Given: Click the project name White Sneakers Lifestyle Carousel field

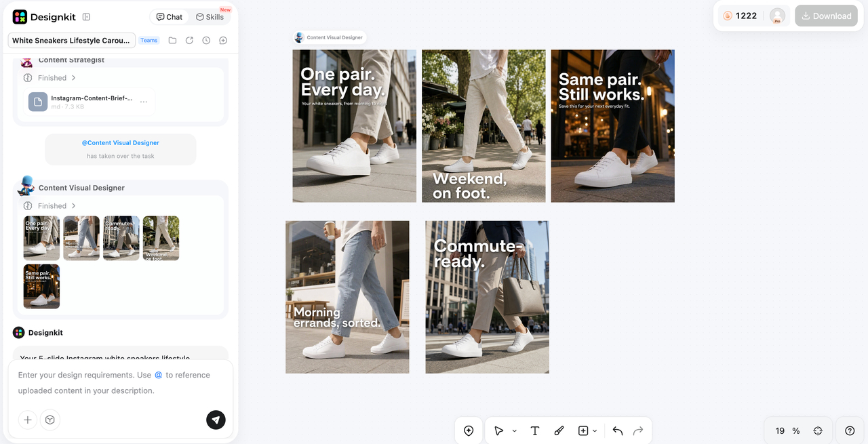Looking at the screenshot, I should pyautogui.click(x=72, y=41).
